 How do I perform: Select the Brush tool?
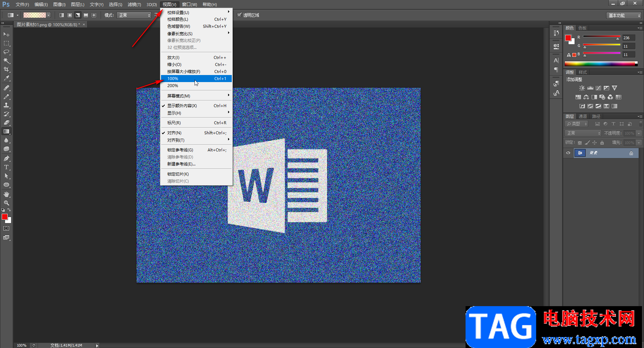pos(6,96)
